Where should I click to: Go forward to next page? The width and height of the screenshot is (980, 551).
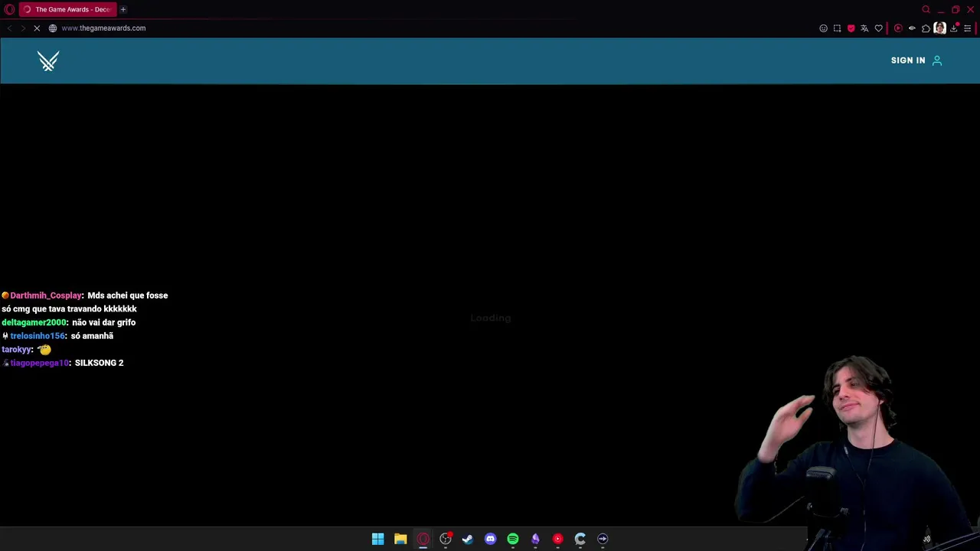coord(23,28)
